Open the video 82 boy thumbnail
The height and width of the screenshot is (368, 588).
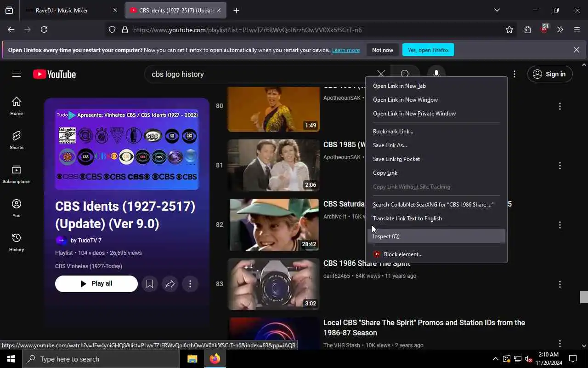tap(274, 225)
